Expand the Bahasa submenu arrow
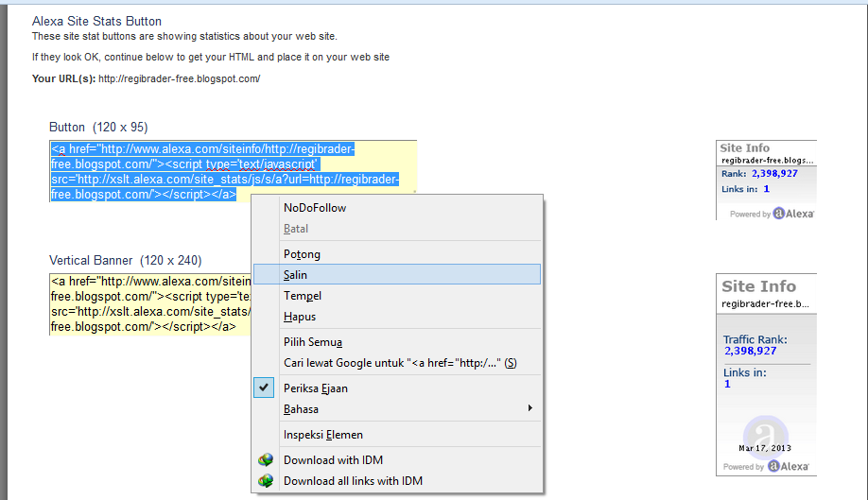868x500 pixels. 529,408
